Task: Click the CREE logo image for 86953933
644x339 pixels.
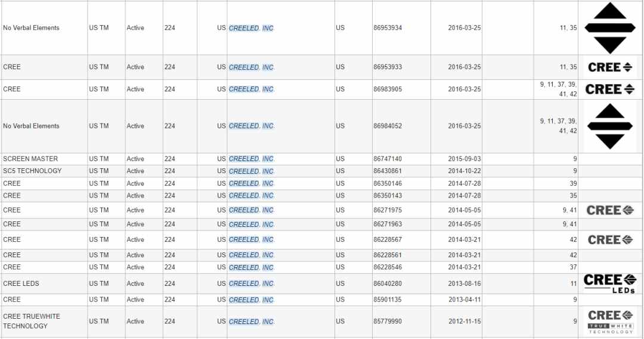Action: click(x=610, y=67)
